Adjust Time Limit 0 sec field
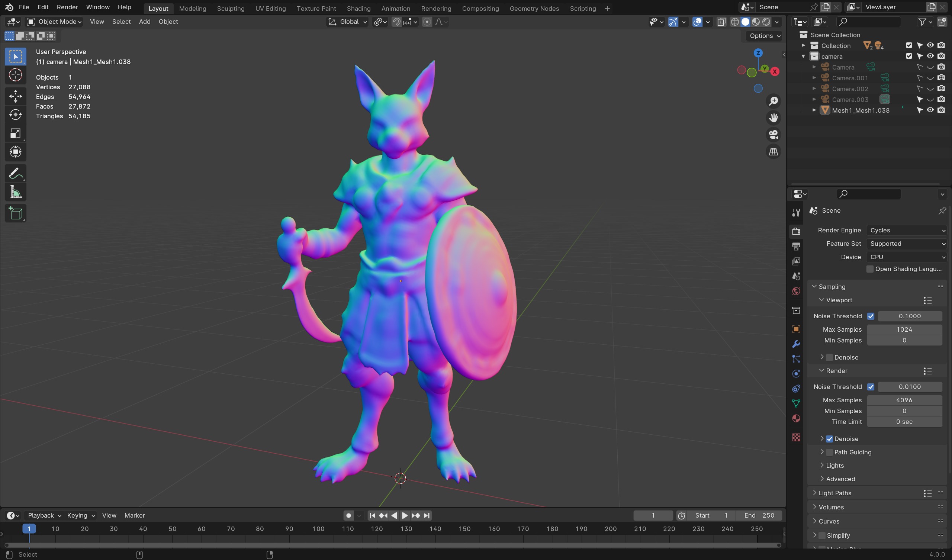Viewport: 952px width, 560px height. (904, 422)
